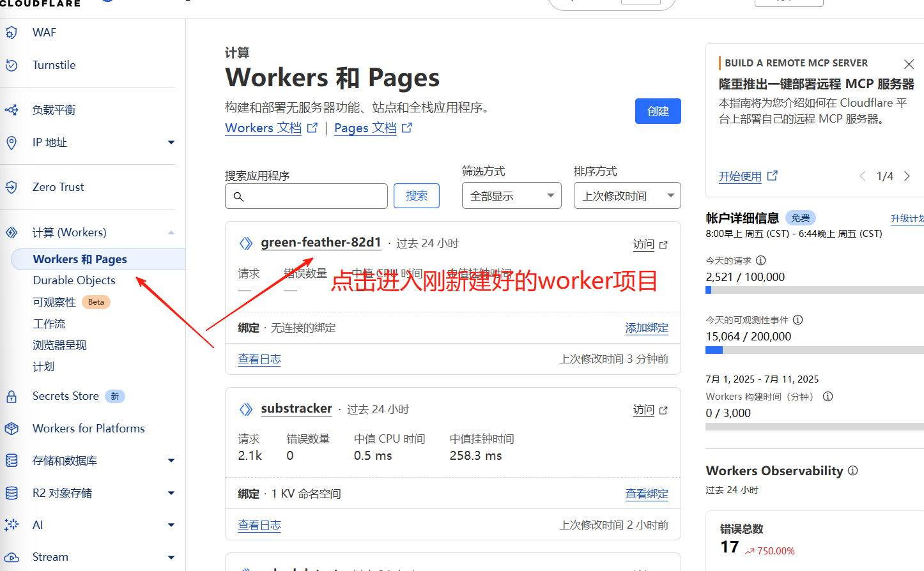Viewport: 924px width, 571px height.
Task: Click info icon next to 今天的请求
Action: tap(761, 261)
